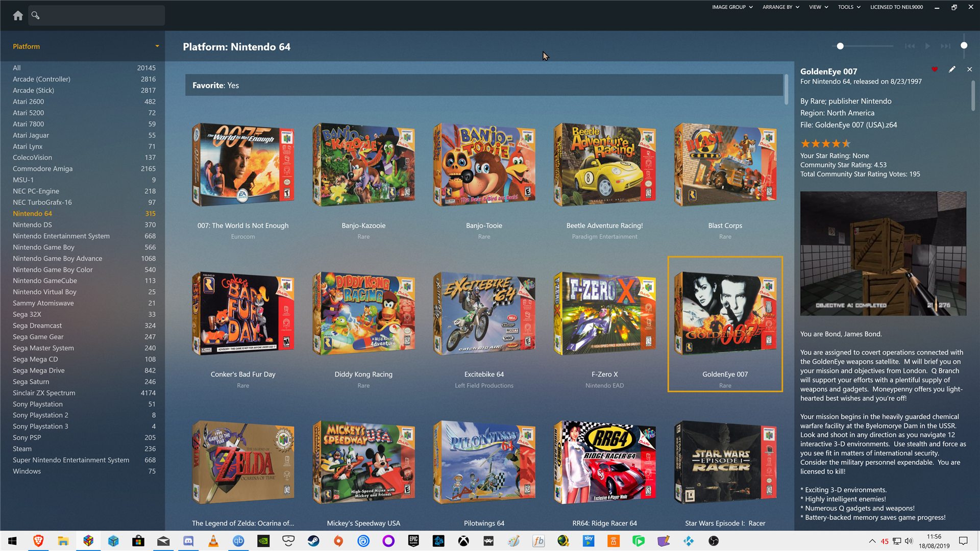Open the GoldenEye 007 gameplay screenshot
Screen dimensions: 980x551
(x=883, y=254)
